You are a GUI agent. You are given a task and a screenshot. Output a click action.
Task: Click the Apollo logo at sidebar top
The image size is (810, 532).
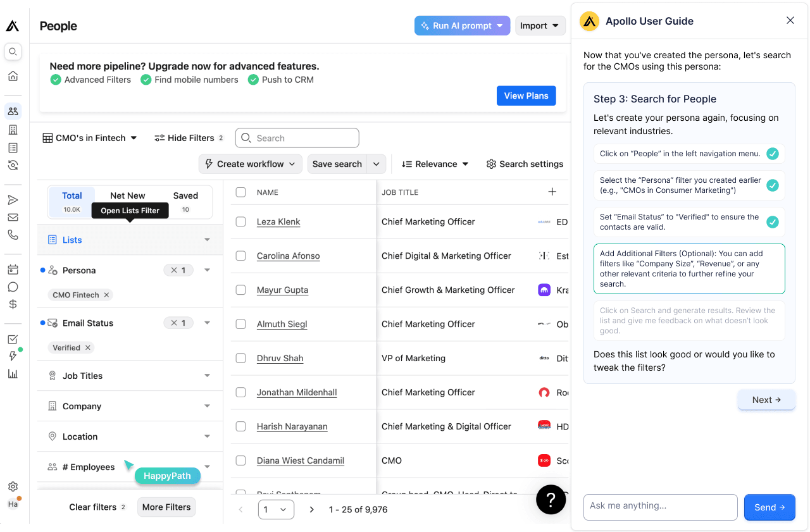tap(13, 26)
